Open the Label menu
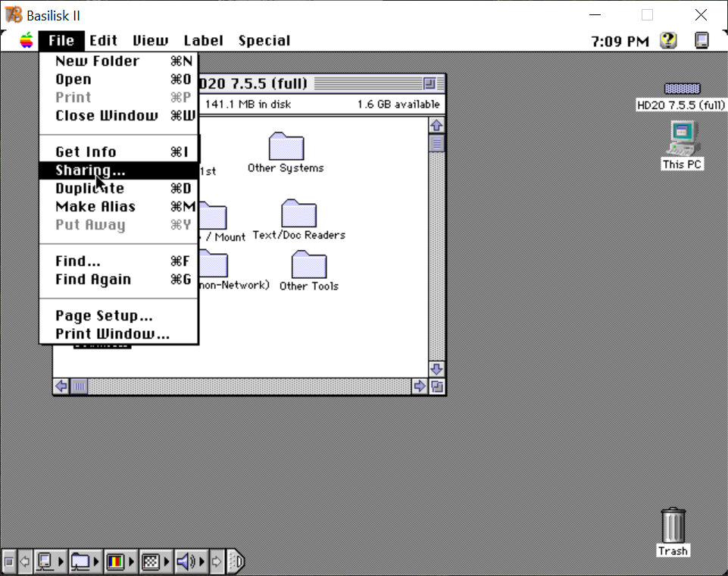The width and height of the screenshot is (728, 576). (x=203, y=41)
